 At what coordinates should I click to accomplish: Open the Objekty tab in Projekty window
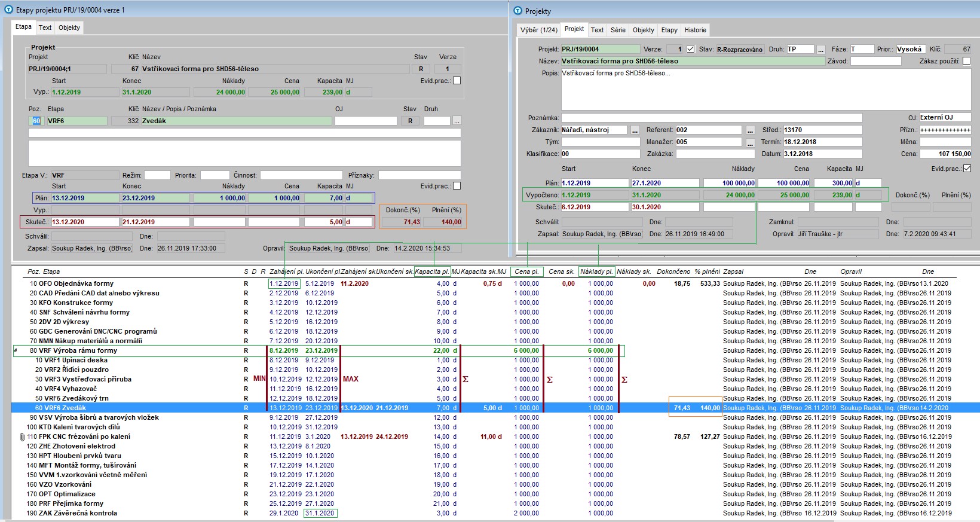pyautogui.click(x=644, y=30)
